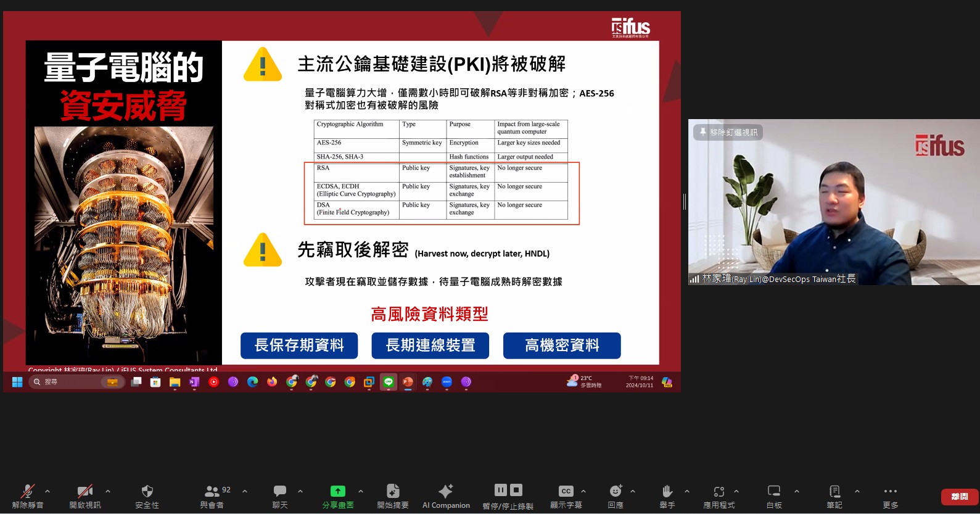Open the More (更多) menu
Viewport: 980px width, 514px height.
pyautogui.click(x=890, y=492)
